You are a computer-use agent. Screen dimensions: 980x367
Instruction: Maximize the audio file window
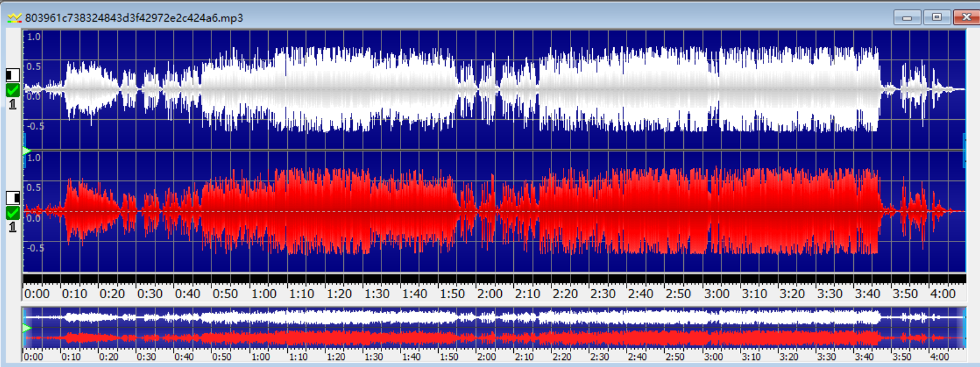tap(937, 18)
